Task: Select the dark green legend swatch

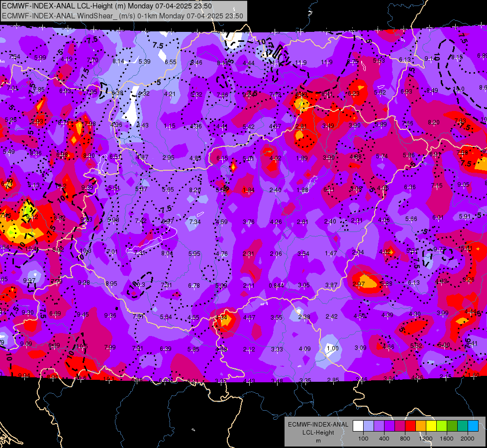Action: pos(452,426)
